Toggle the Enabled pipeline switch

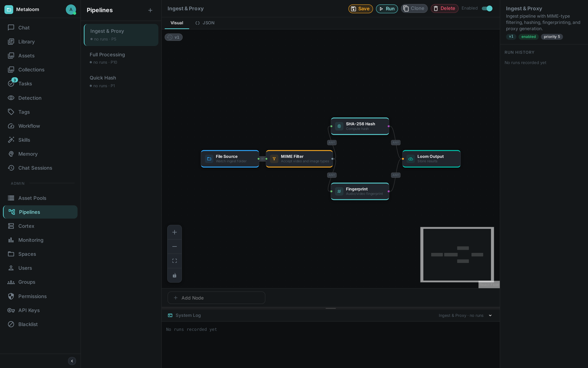click(487, 8)
